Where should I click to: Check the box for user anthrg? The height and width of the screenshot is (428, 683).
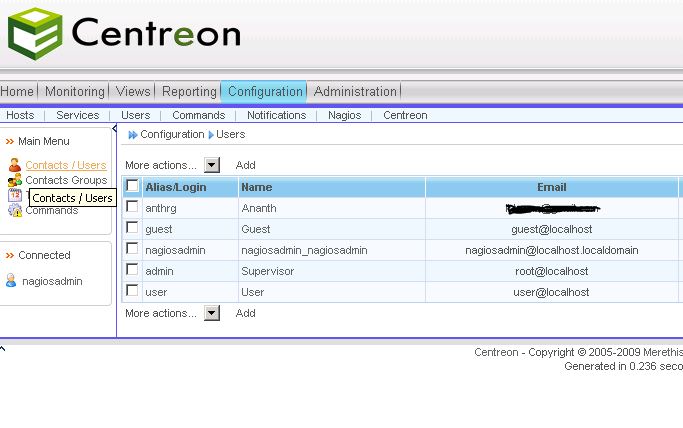tap(132, 206)
